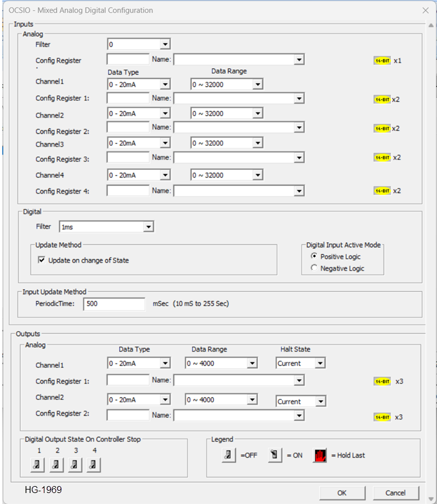The image size is (437, 504).
Task: Click the PeriodicTime input field
Action: (x=114, y=304)
